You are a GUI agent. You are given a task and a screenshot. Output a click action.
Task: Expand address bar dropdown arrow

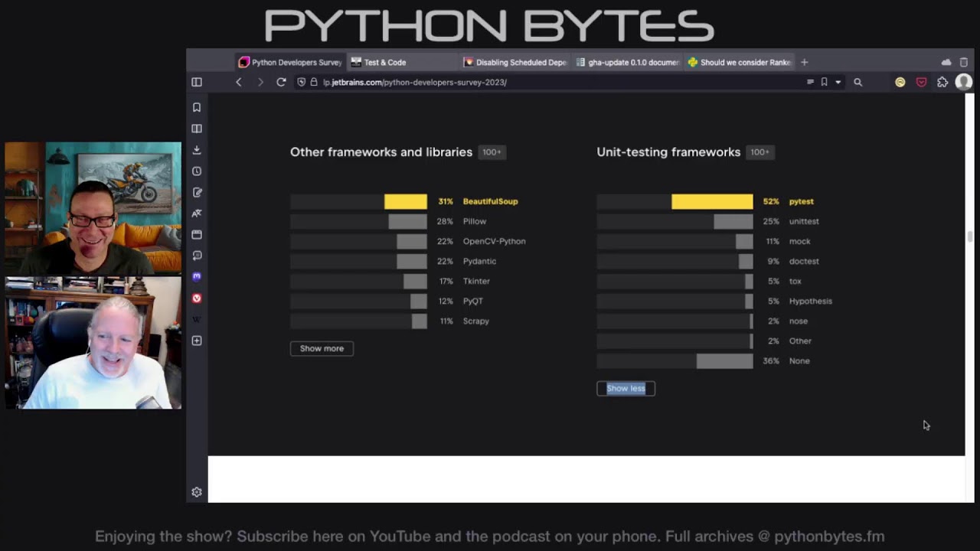(x=838, y=82)
